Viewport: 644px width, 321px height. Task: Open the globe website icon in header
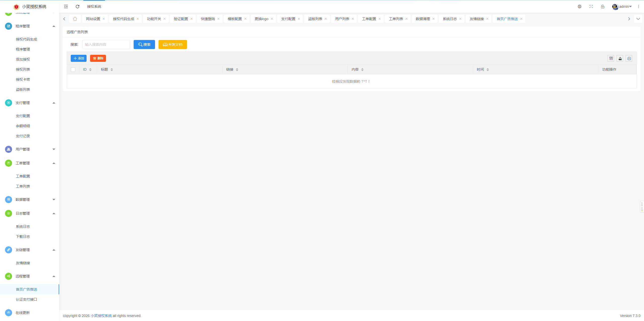coord(579,7)
